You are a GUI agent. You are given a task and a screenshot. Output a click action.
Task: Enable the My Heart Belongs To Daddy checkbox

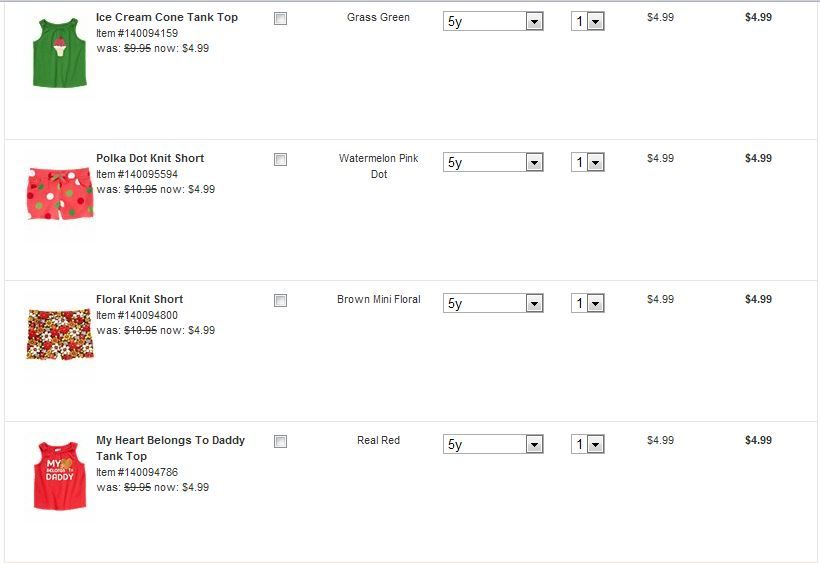(280, 441)
